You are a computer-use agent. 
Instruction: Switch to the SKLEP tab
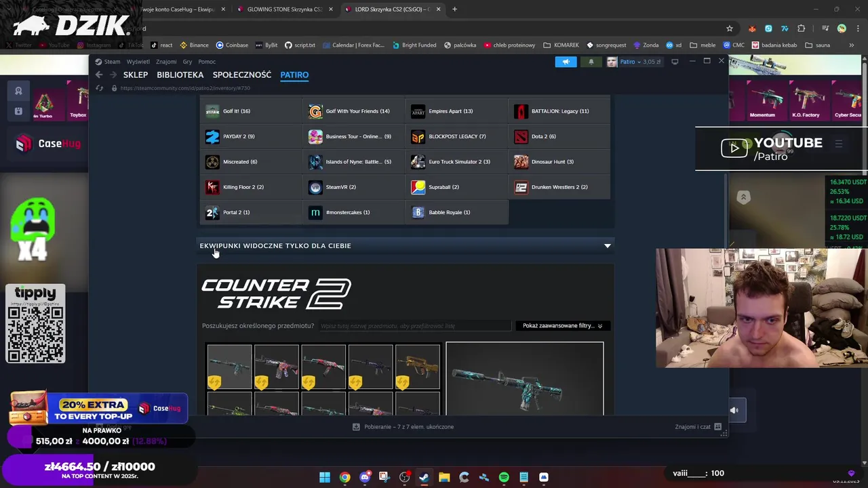136,75
